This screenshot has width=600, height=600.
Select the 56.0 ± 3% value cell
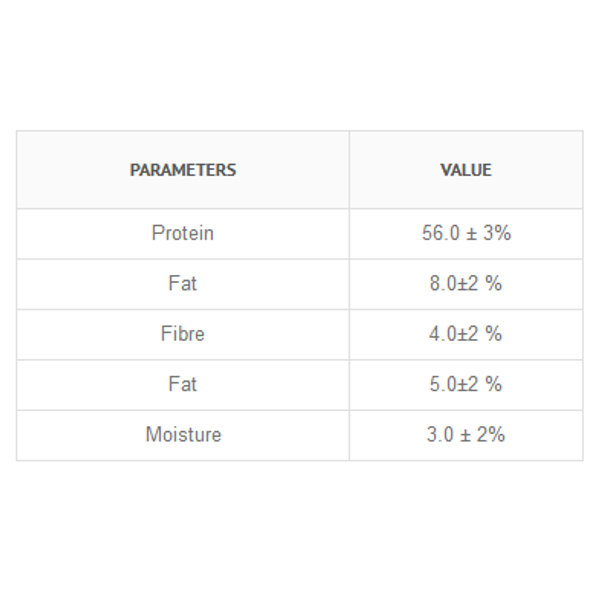tap(466, 234)
